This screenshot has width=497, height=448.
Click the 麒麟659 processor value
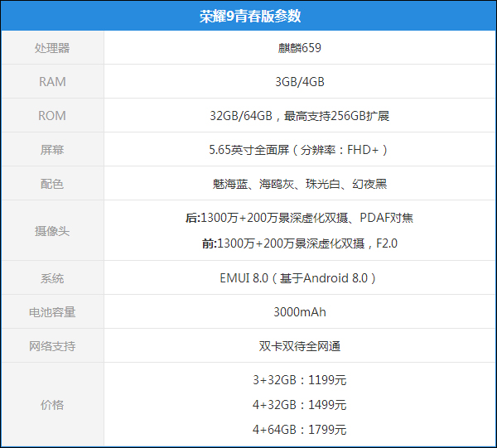(x=299, y=48)
